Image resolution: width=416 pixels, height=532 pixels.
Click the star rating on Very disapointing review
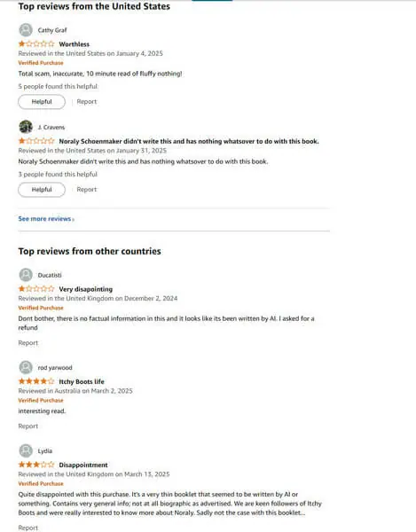(36, 289)
